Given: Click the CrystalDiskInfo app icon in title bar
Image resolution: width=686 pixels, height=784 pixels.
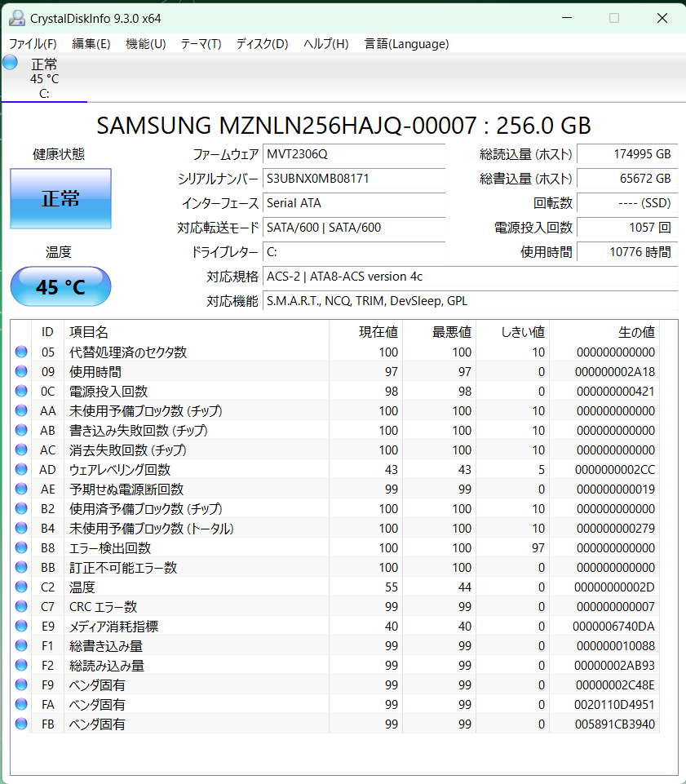Looking at the screenshot, I should tap(17, 18).
